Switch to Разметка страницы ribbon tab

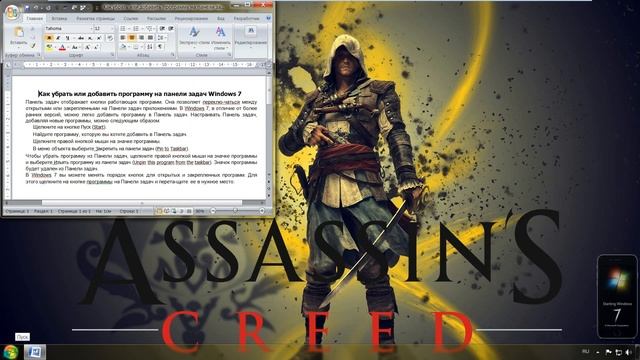coord(96,18)
